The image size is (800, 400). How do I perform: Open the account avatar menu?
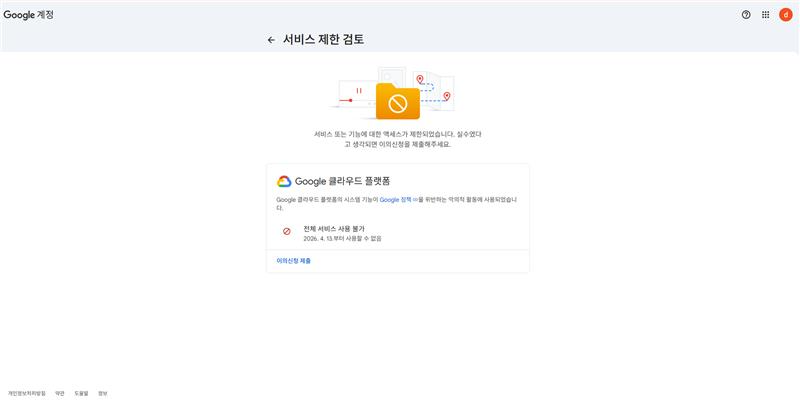pos(786,15)
